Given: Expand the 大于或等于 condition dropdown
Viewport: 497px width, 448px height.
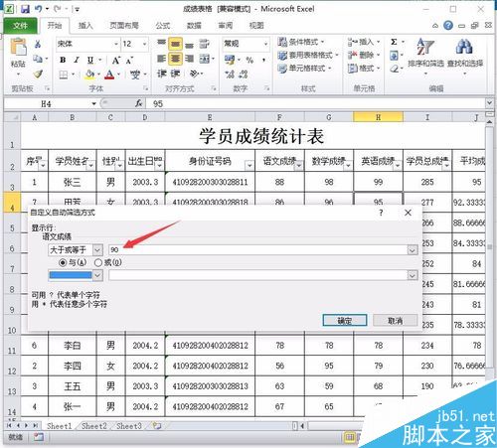Looking at the screenshot, I should point(97,249).
